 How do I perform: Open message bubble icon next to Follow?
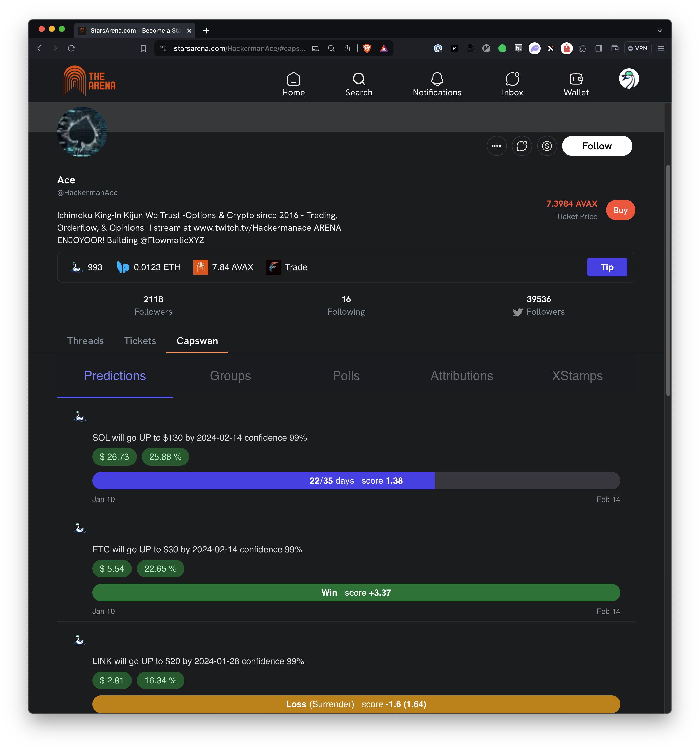522,146
